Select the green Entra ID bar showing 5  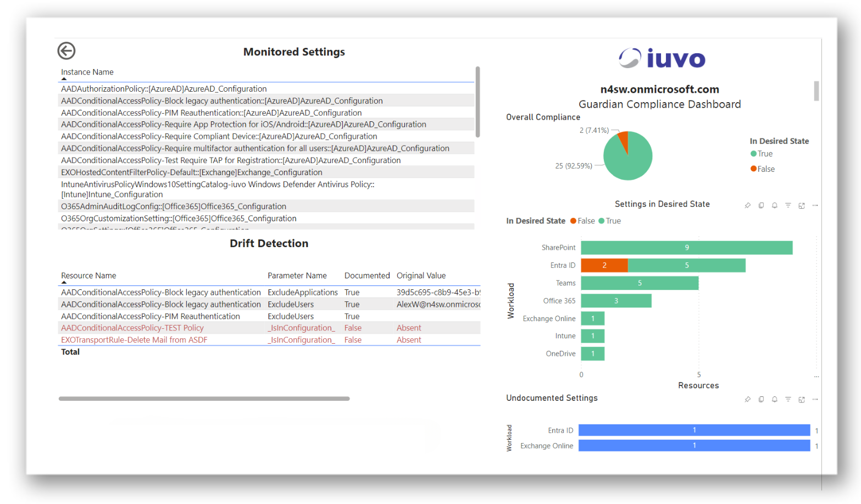[x=687, y=265]
